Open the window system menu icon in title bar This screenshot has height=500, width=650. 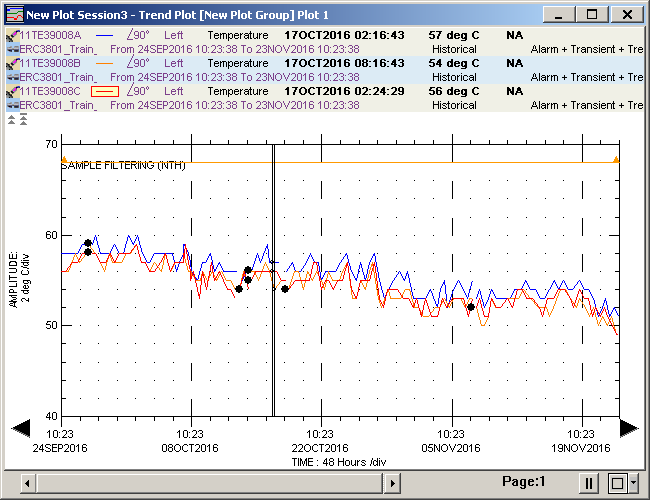pyautogui.click(x=13, y=14)
